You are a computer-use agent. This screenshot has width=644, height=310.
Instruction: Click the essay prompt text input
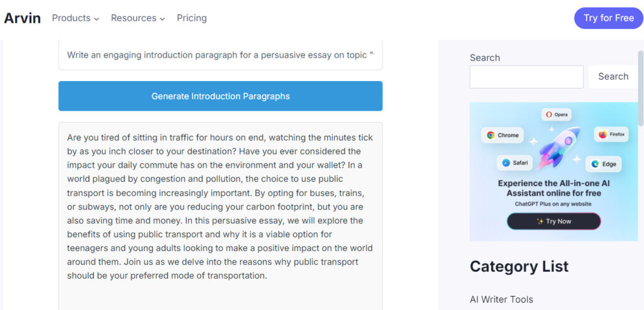pyautogui.click(x=220, y=55)
